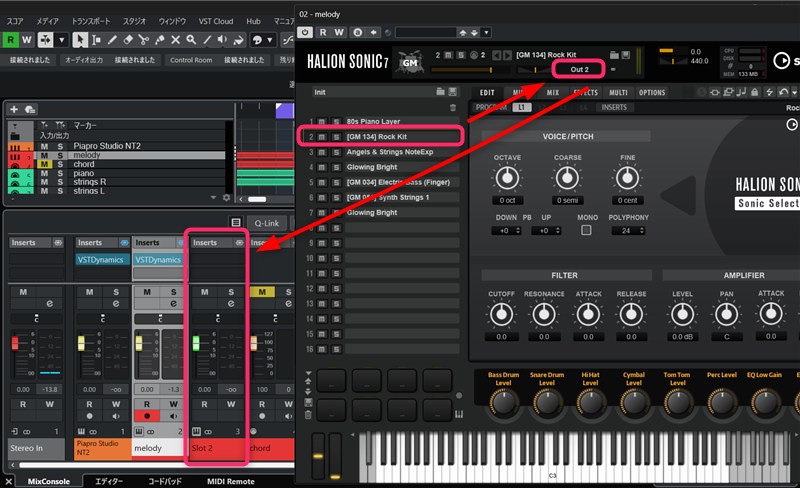
Task: Click the L1 layer button
Action: pyautogui.click(x=521, y=107)
